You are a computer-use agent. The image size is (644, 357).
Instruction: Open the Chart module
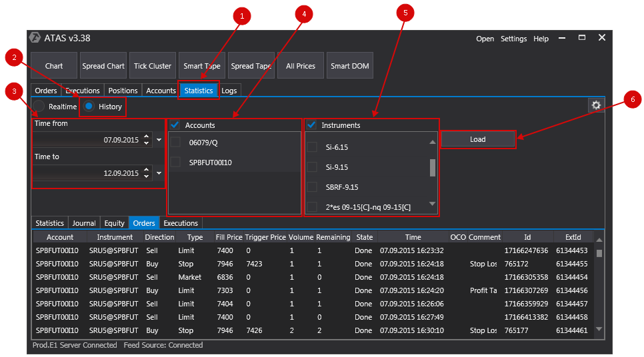[x=54, y=66]
